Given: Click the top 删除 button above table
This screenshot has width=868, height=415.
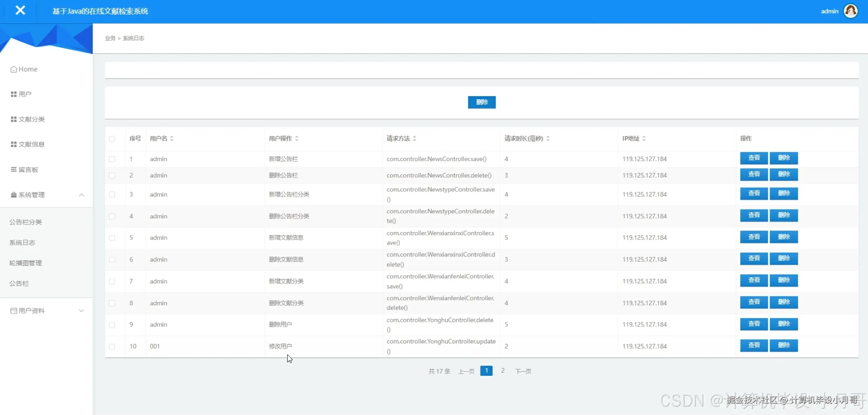Looking at the screenshot, I should point(481,102).
